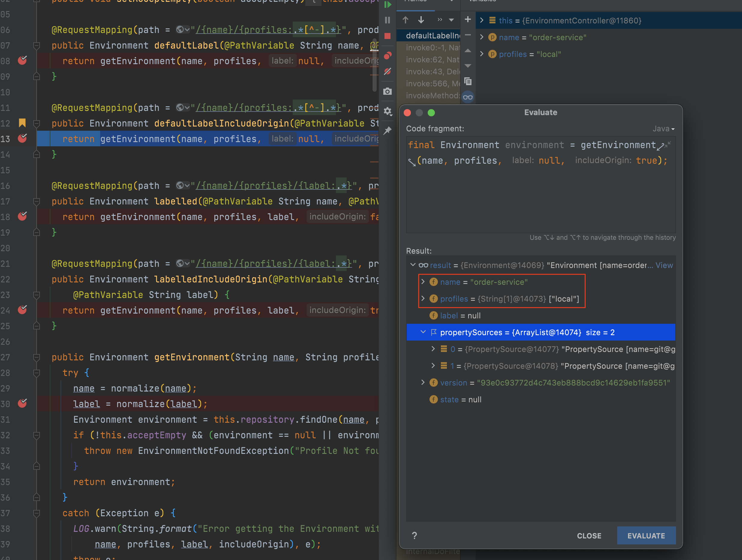742x560 pixels.
Task: Collapse propertySources tree node
Action: click(x=423, y=332)
